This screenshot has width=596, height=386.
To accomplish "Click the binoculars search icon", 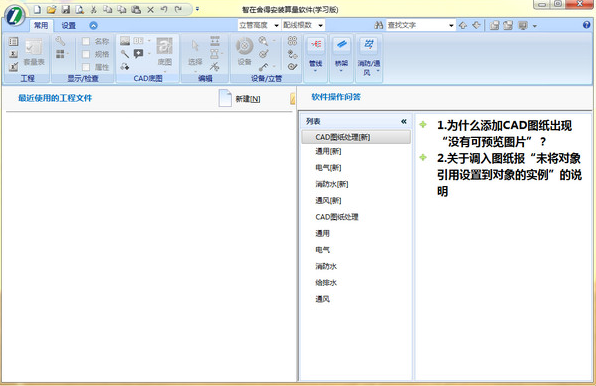I will pyautogui.click(x=379, y=25).
